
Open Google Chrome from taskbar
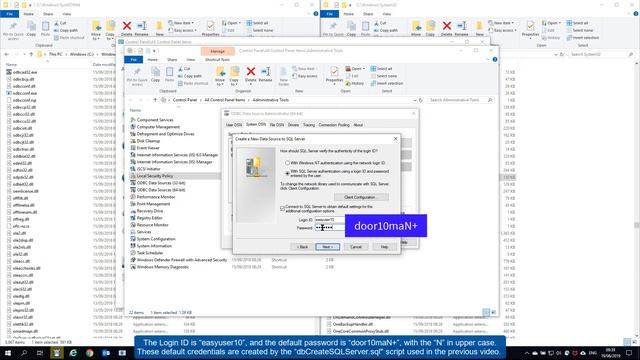89,353
